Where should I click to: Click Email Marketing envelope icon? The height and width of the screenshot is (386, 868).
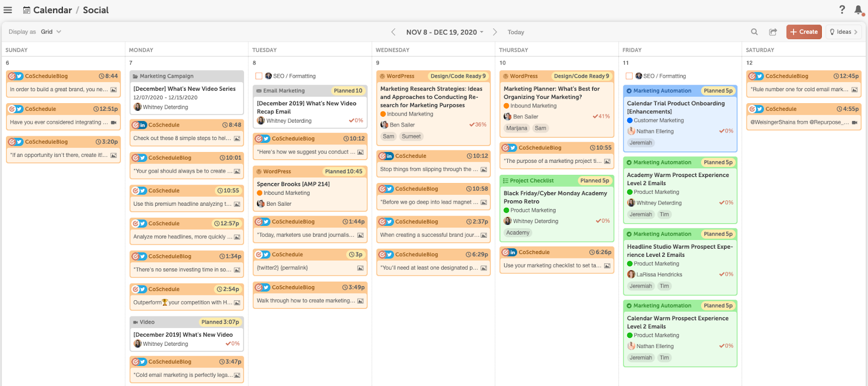click(x=259, y=91)
